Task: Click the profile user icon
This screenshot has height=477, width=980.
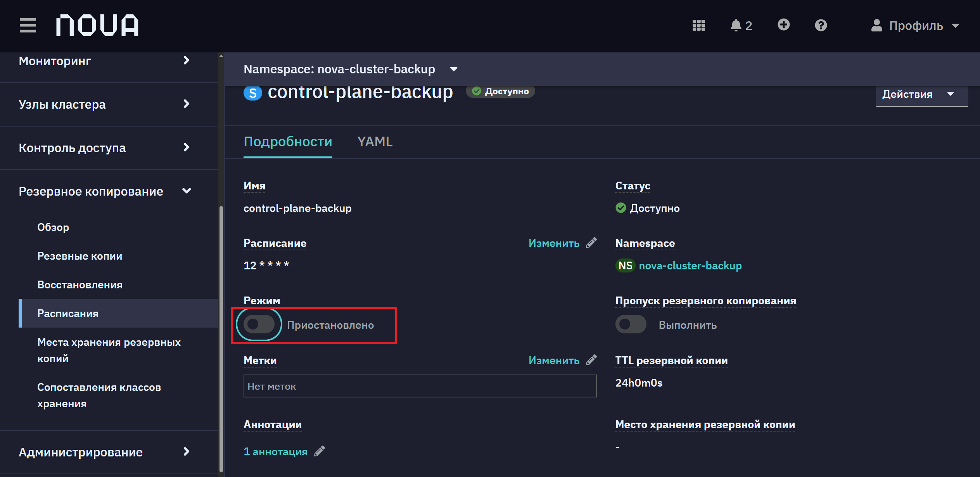Action: [876, 25]
